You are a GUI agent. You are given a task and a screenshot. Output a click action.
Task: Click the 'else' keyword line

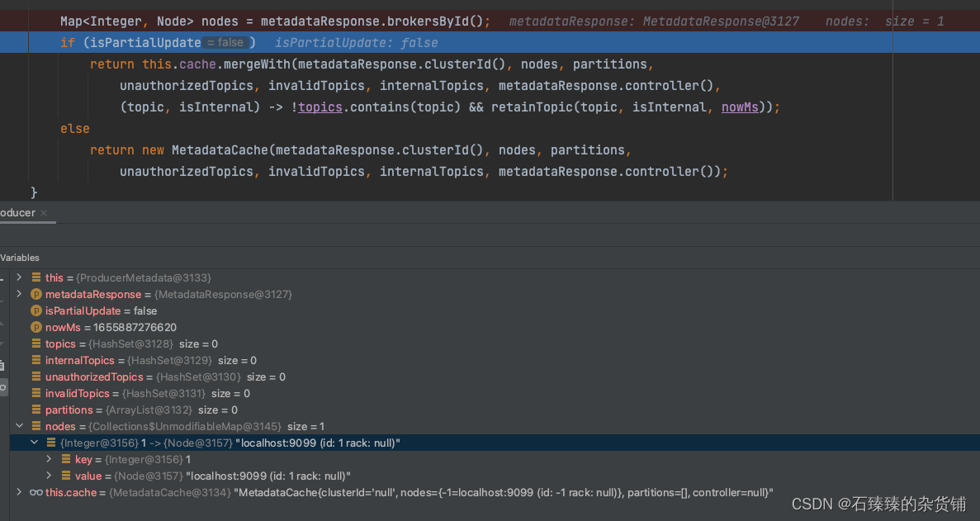coord(75,129)
